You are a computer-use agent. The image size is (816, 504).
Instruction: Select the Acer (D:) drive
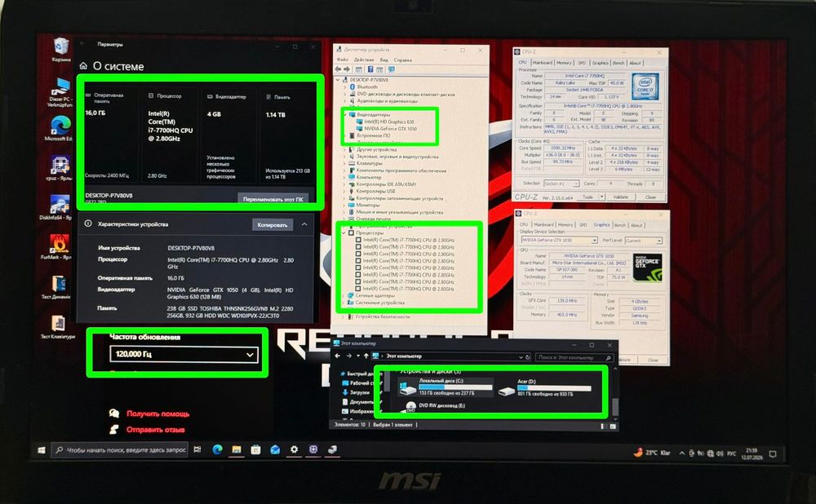coord(544,388)
